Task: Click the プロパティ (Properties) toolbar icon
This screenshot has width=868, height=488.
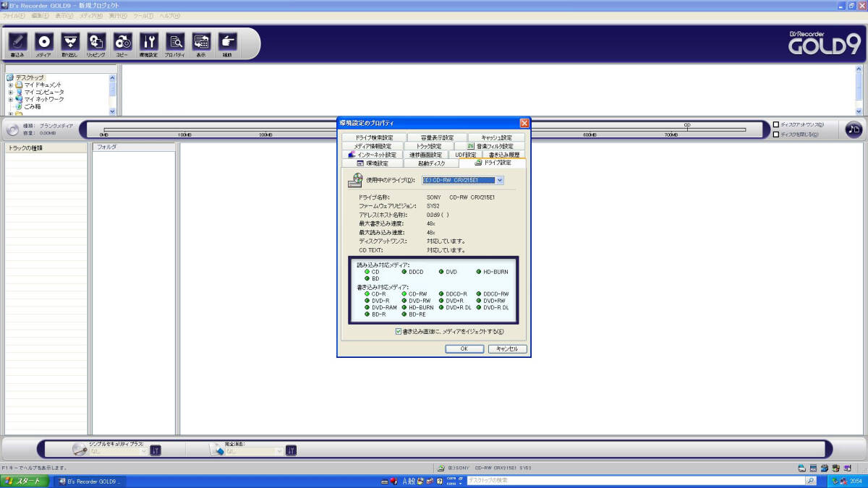Action: pyautogui.click(x=174, y=43)
